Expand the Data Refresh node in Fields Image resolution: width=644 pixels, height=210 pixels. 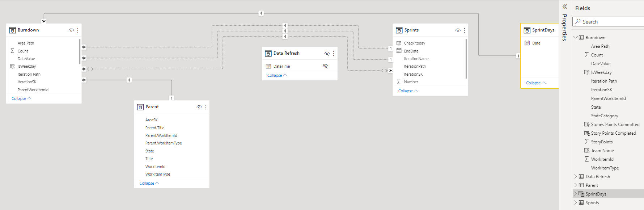point(576,176)
